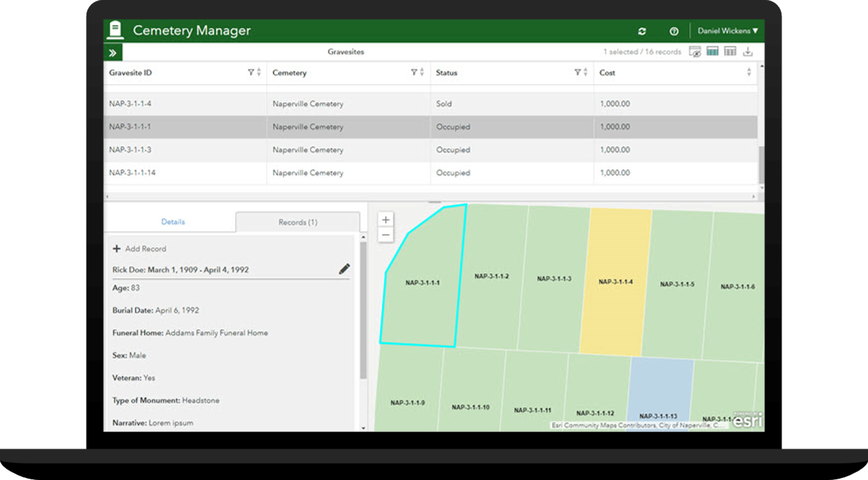Toggle the highlighted teal table view icon
The height and width of the screenshot is (480, 868).
712,52
